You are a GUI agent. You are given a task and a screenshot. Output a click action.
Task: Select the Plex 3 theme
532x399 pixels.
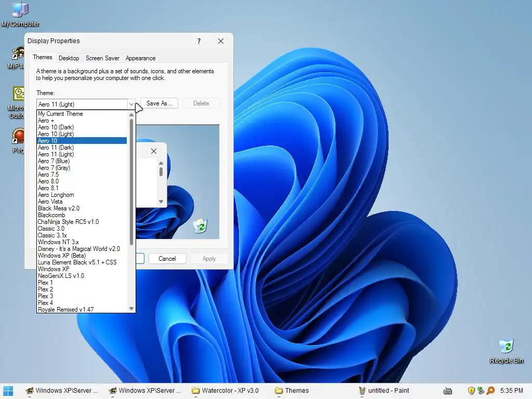coord(82,296)
